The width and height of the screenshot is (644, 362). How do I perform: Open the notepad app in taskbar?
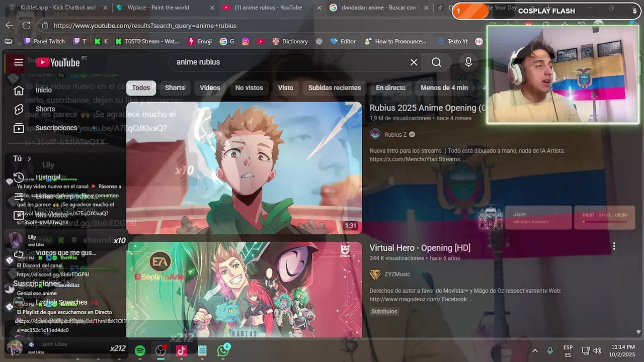click(202, 350)
